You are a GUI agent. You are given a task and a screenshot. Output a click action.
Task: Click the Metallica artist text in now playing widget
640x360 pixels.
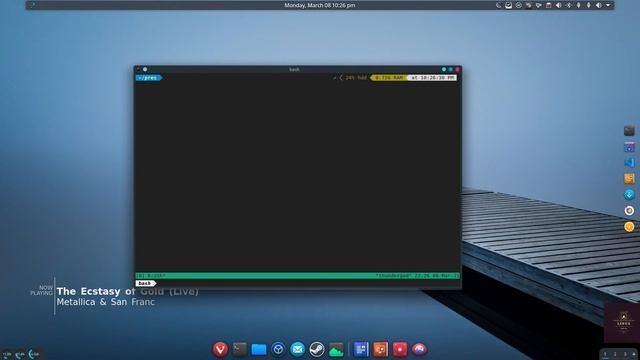[106, 302]
